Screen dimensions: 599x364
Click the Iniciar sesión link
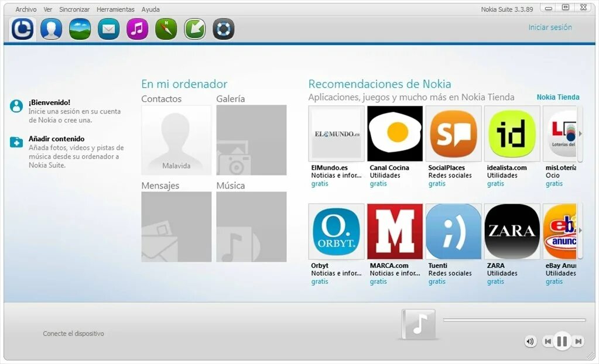point(550,27)
